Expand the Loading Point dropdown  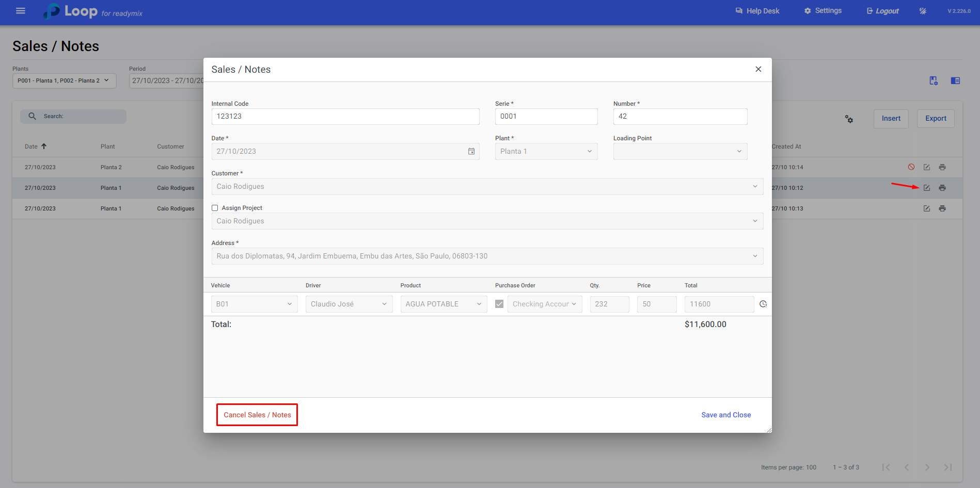(679, 151)
